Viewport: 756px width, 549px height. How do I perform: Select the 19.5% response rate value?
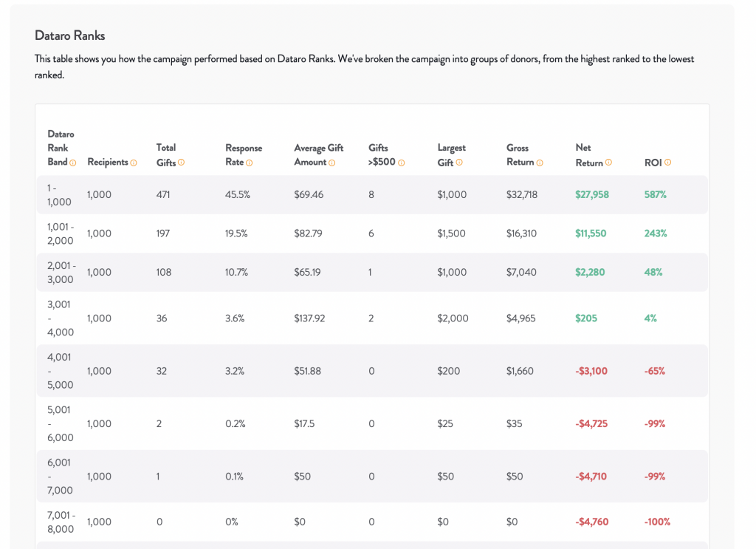click(236, 233)
